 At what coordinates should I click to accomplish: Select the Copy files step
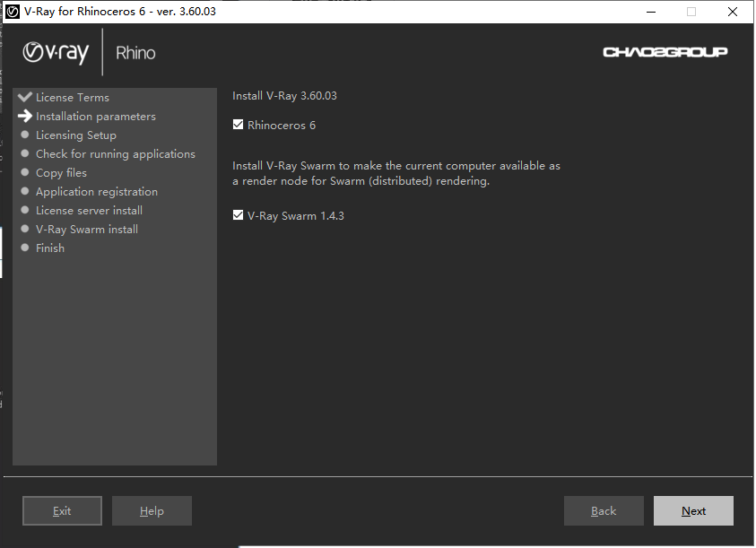click(x=61, y=173)
